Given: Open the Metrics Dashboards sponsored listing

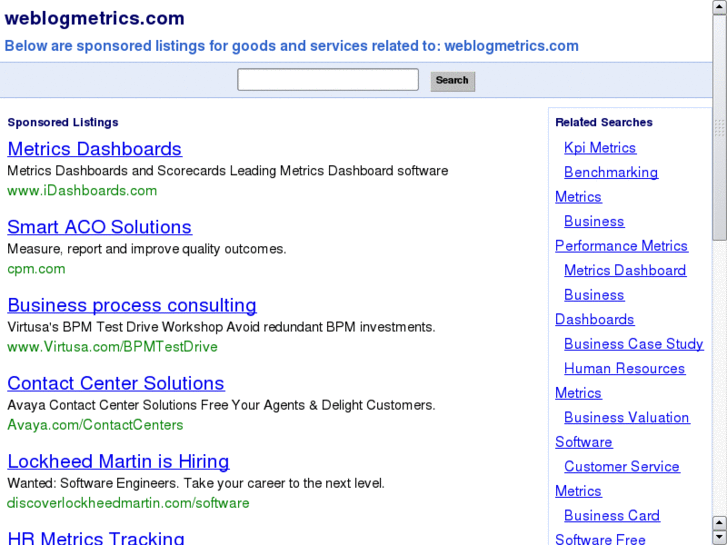Looking at the screenshot, I should click(94, 149).
